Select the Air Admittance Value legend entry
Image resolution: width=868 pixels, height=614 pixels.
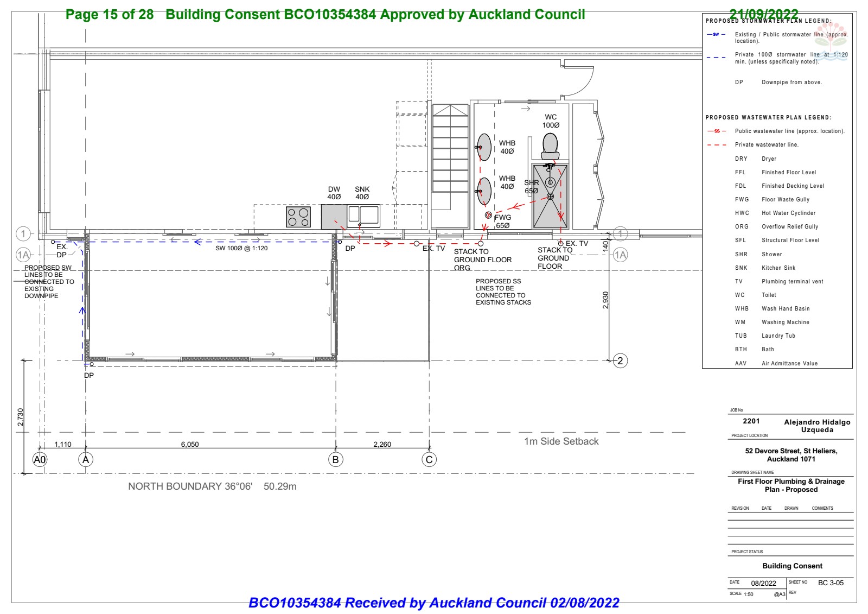tap(776, 364)
